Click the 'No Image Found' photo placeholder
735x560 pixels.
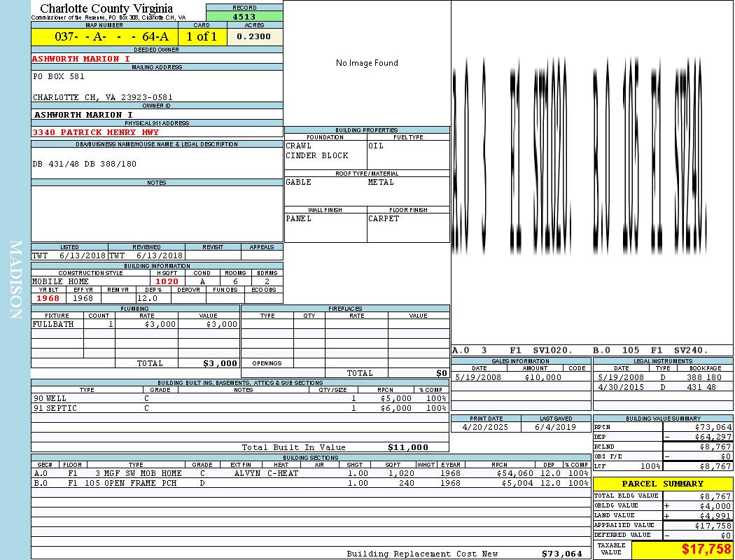pyautogui.click(x=367, y=63)
